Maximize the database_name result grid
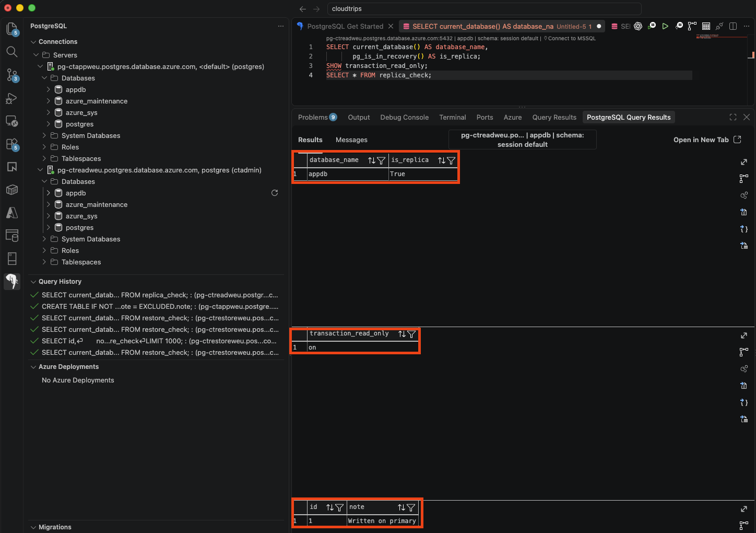Image resolution: width=756 pixels, height=533 pixels. [744, 162]
